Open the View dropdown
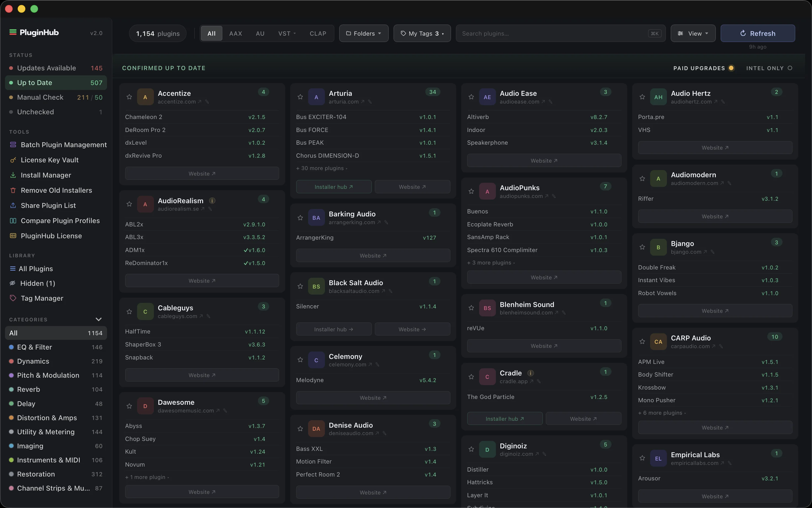This screenshot has width=812, height=508. [693, 33]
